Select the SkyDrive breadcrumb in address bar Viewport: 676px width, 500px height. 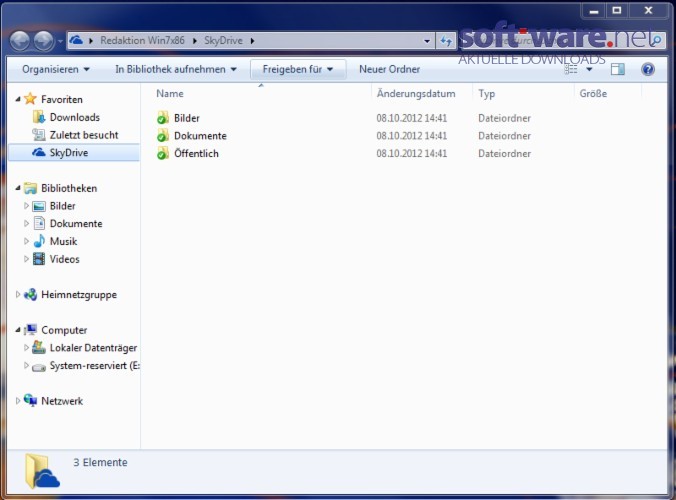223,41
